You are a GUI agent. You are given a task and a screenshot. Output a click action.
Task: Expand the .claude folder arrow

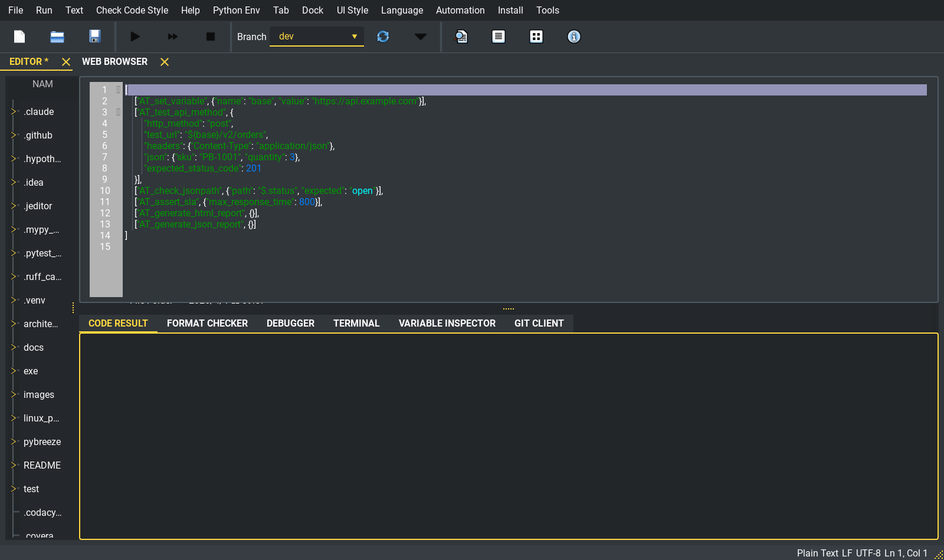[14, 111]
